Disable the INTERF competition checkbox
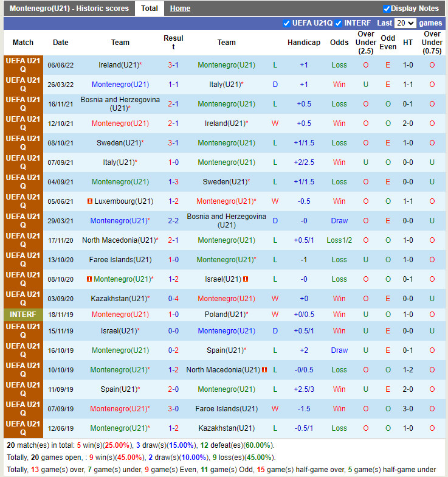 click(x=339, y=23)
